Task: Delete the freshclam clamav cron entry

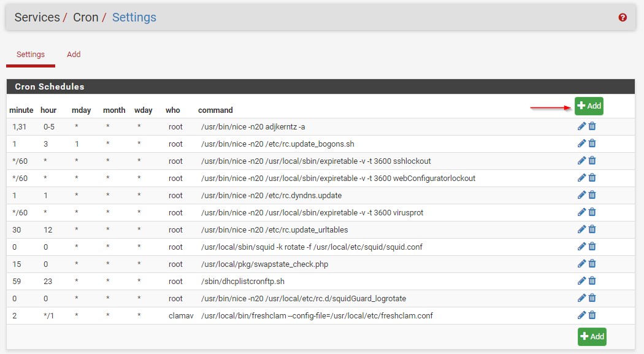Action: 592,315
